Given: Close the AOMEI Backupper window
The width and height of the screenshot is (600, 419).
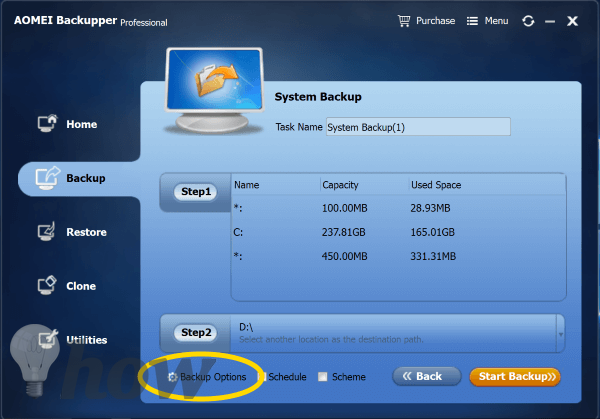Looking at the screenshot, I should point(572,21).
